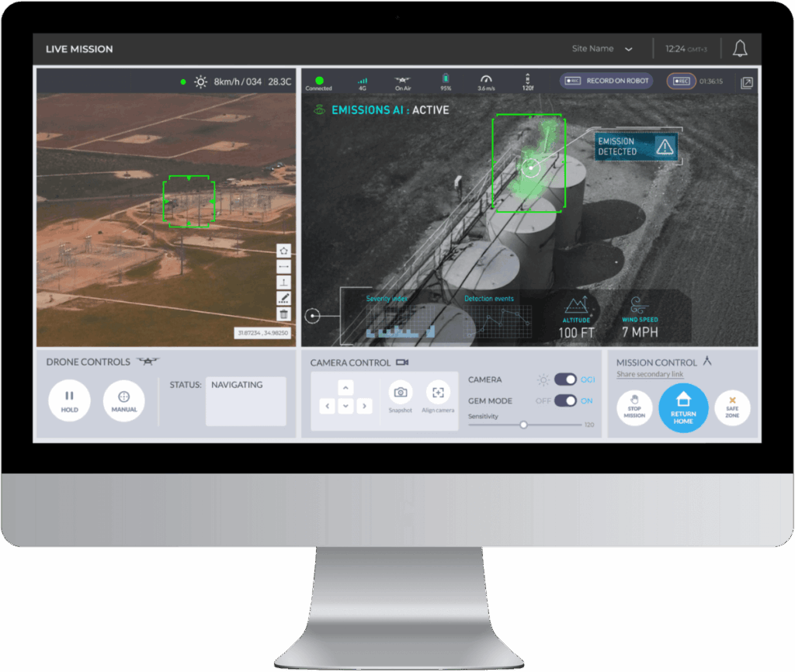
Task: Click the HOLD drone button
Action: [69, 400]
